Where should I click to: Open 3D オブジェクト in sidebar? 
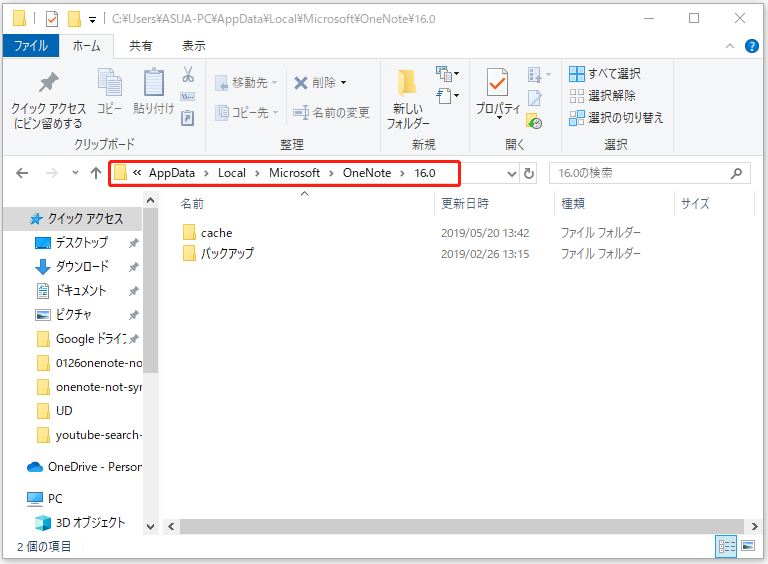[80, 523]
